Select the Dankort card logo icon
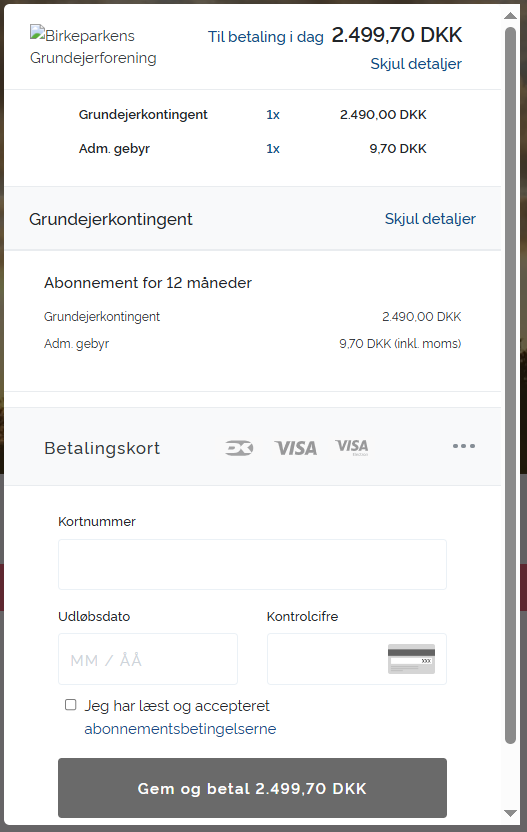Screen dimensions: 527x832 239,448
